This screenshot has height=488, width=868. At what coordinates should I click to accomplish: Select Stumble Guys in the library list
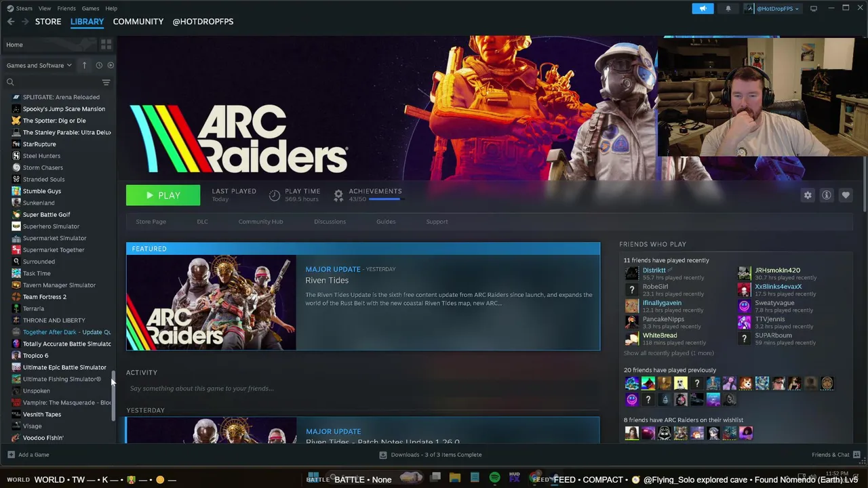point(41,191)
